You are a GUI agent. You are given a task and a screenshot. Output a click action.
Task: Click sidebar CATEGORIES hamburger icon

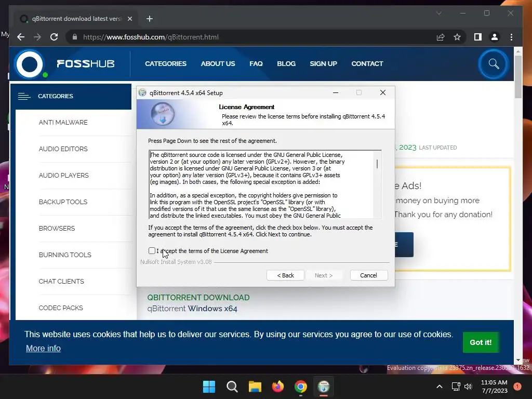(24, 96)
